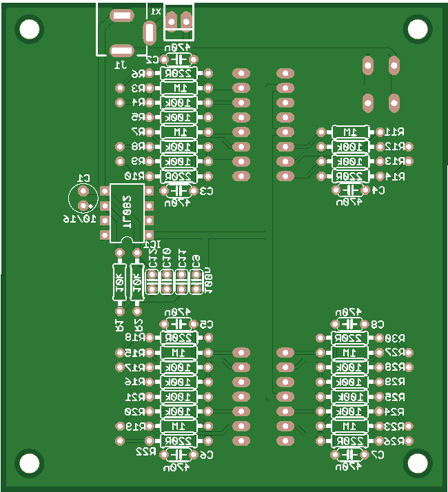Image resolution: width=448 pixels, height=492 pixels.
Task: Click the TL082 IC1 chip body
Action: point(127,214)
